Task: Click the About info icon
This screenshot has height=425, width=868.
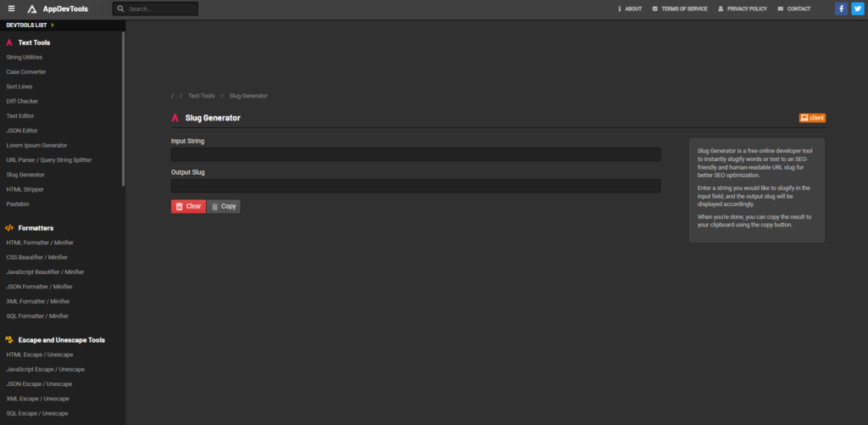Action: 620,8
